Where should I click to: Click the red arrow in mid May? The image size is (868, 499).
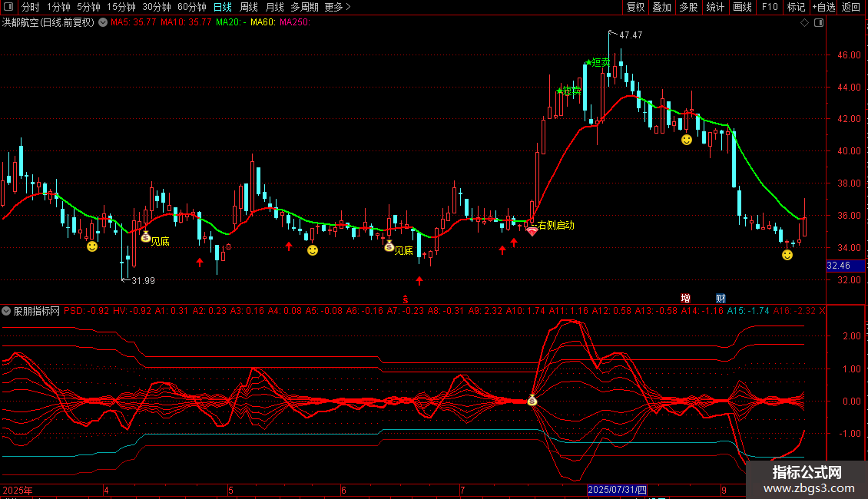(x=288, y=246)
